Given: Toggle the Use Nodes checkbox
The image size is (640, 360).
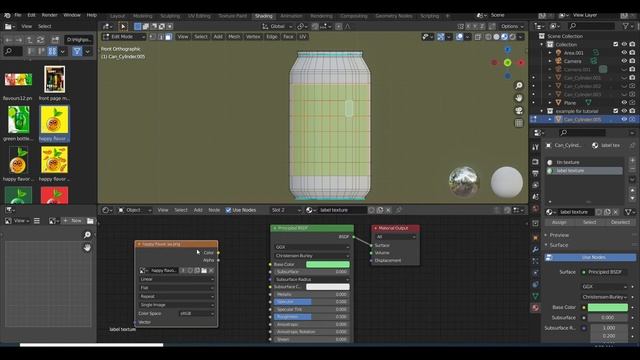Looking at the screenshot, I should point(228,210).
